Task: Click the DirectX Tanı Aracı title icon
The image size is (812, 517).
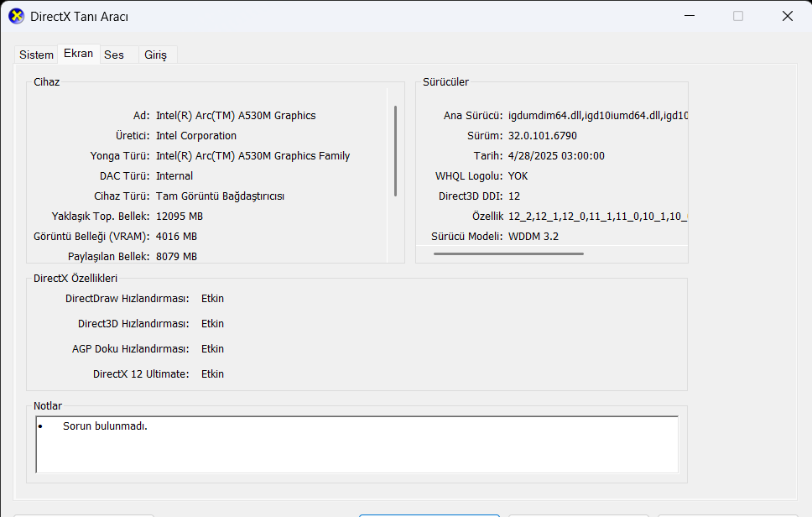Action: [x=17, y=17]
